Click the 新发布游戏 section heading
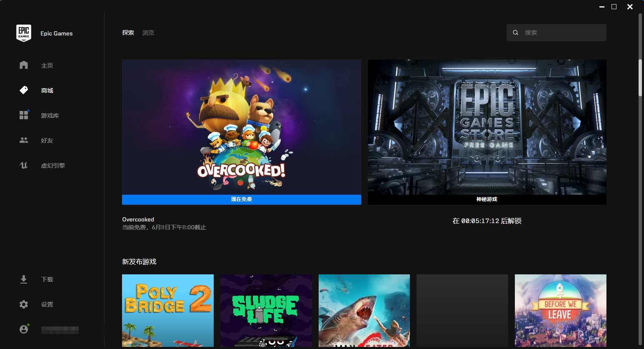This screenshot has width=644, height=349. point(139,261)
